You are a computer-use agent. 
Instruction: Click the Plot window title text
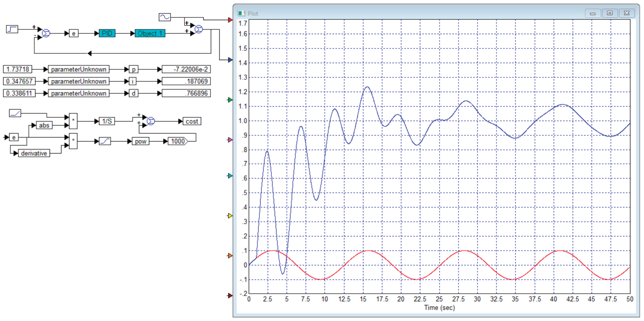(253, 14)
